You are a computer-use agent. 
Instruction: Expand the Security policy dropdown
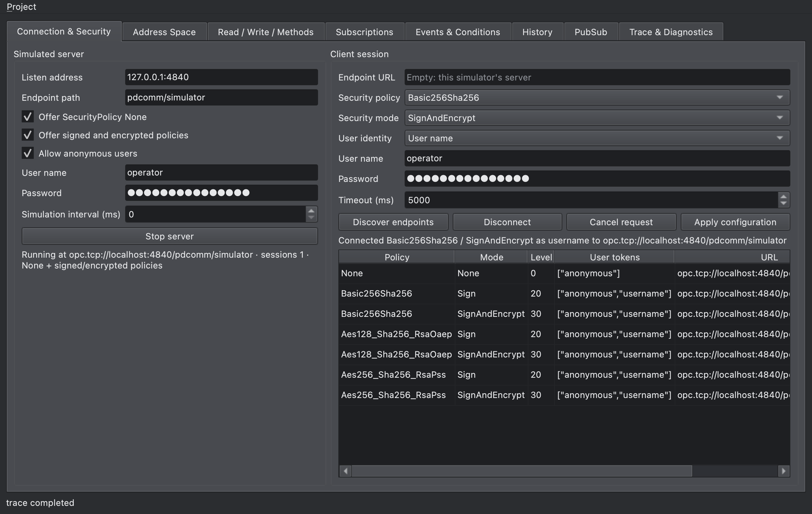(597, 97)
